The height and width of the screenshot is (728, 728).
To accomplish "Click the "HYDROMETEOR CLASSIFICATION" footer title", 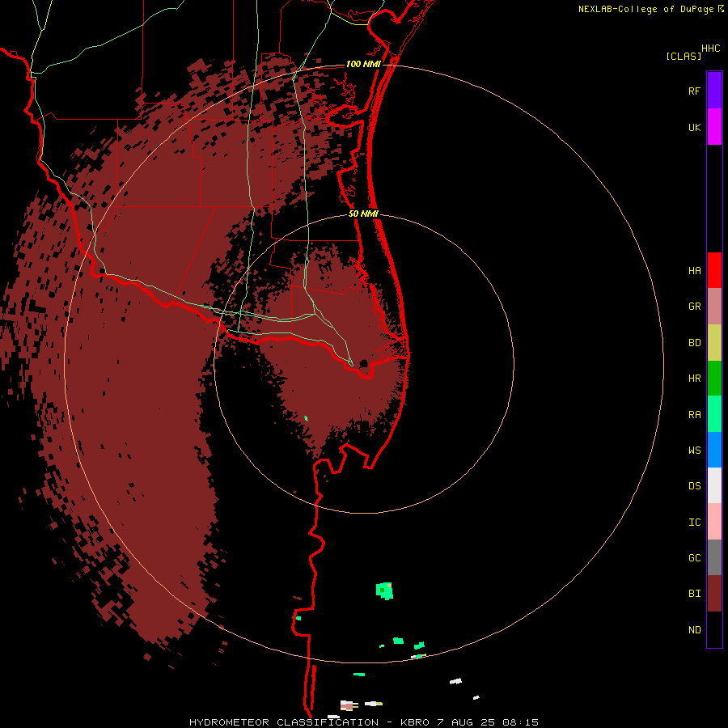I will (284, 722).
